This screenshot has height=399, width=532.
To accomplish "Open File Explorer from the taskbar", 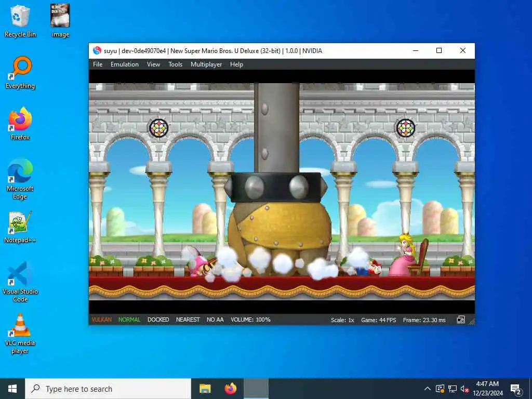I will pyautogui.click(x=205, y=389).
